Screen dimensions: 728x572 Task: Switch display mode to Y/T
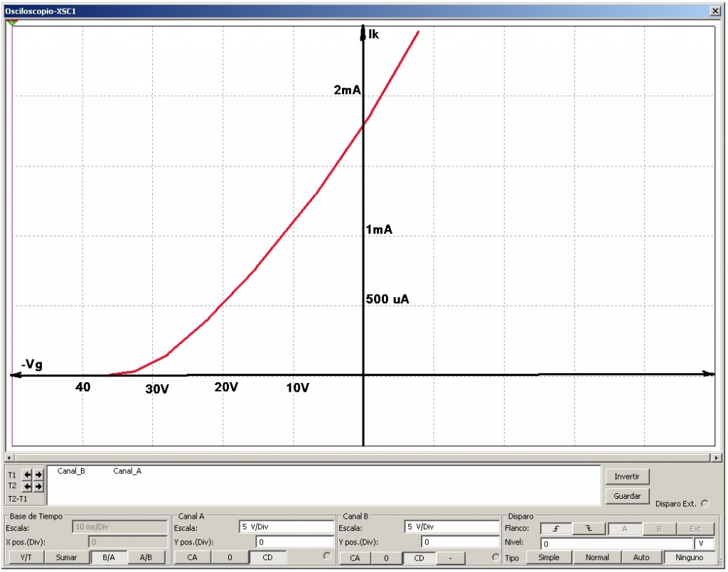pos(25,558)
